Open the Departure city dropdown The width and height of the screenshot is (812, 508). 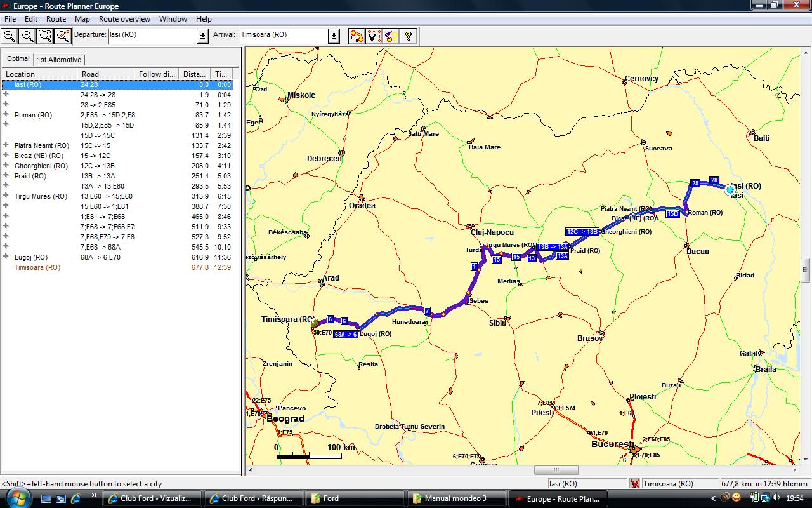click(x=202, y=36)
